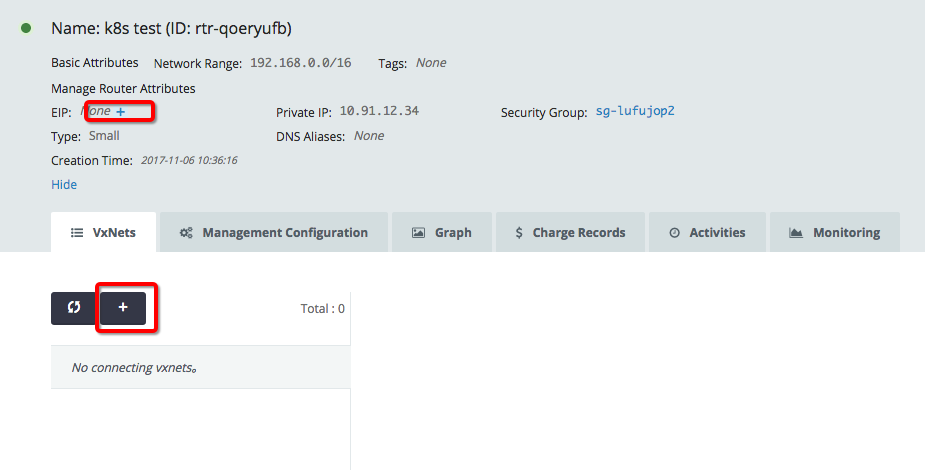
Task: Click the refresh VxNets list button
Action: click(x=74, y=308)
